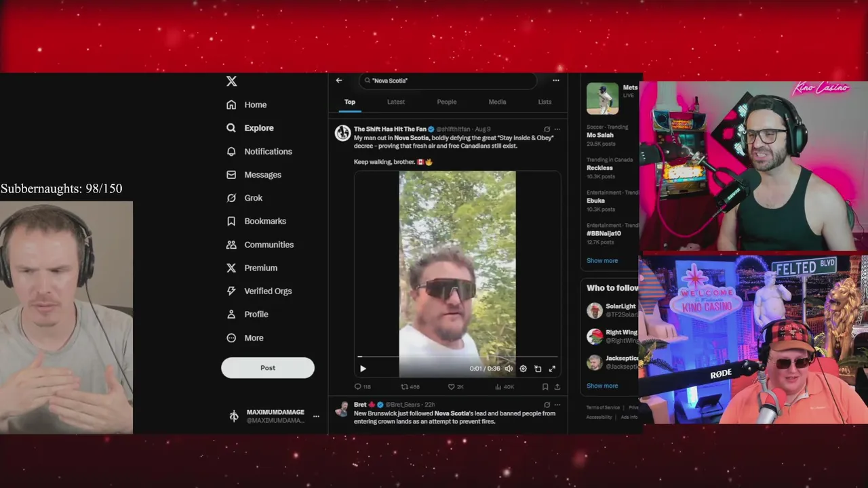Click the Aug 9 post timestamp
Screen dimensions: 868x488
pos(483,129)
